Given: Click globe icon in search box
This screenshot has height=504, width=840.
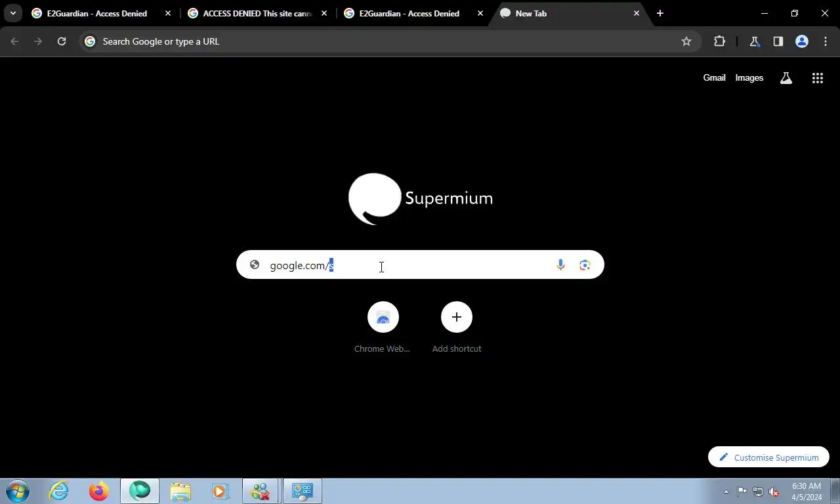Looking at the screenshot, I should pos(255,265).
